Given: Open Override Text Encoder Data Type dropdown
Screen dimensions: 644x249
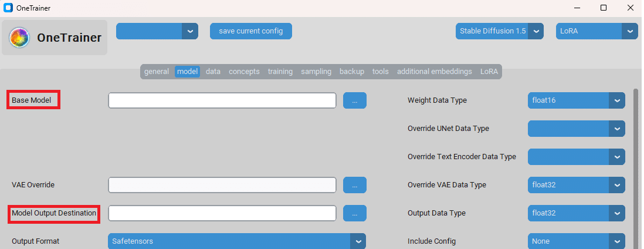Looking at the screenshot, I should [x=576, y=157].
